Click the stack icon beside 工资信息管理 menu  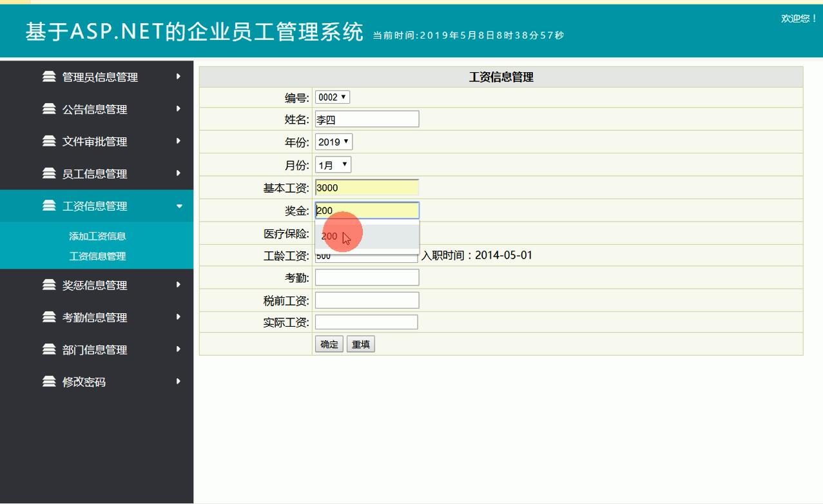pyautogui.click(x=49, y=206)
